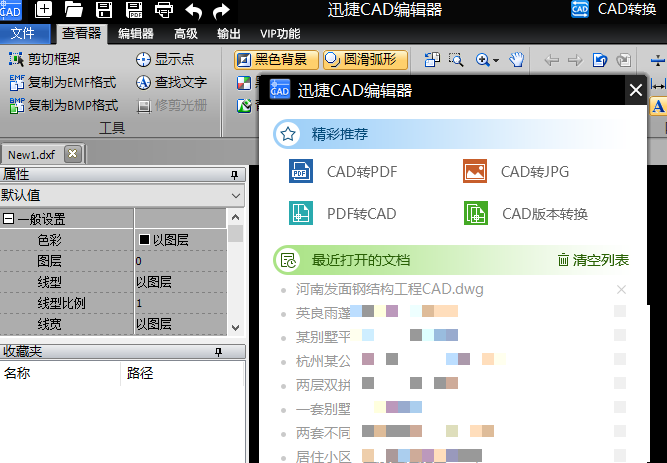This screenshot has height=463, width=667.
Task: Create a new file from title bar
Action: pyautogui.click(x=43, y=9)
